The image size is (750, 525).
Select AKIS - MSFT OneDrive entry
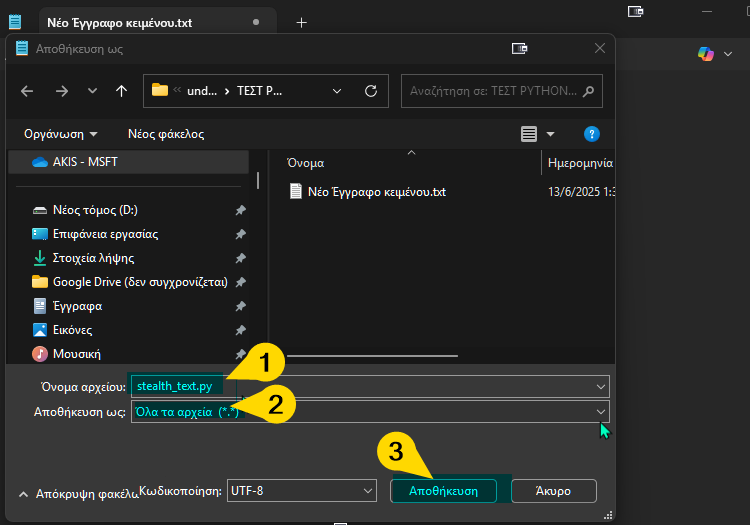click(128, 162)
